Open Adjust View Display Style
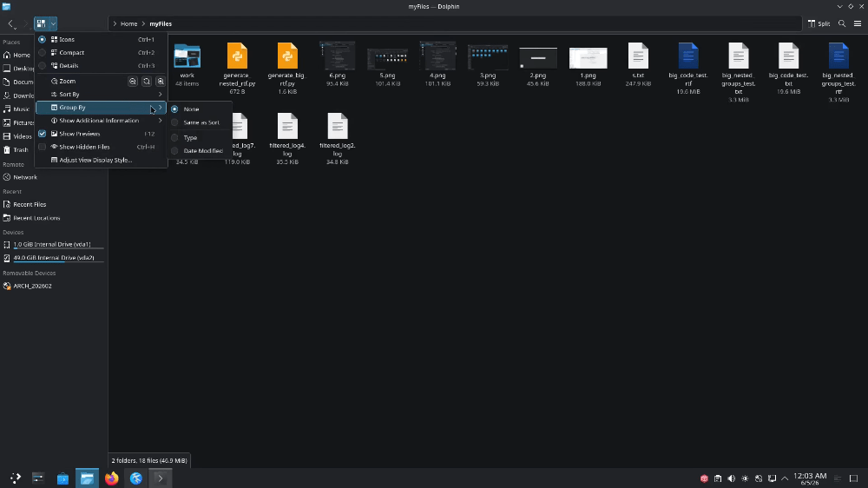 (101, 160)
